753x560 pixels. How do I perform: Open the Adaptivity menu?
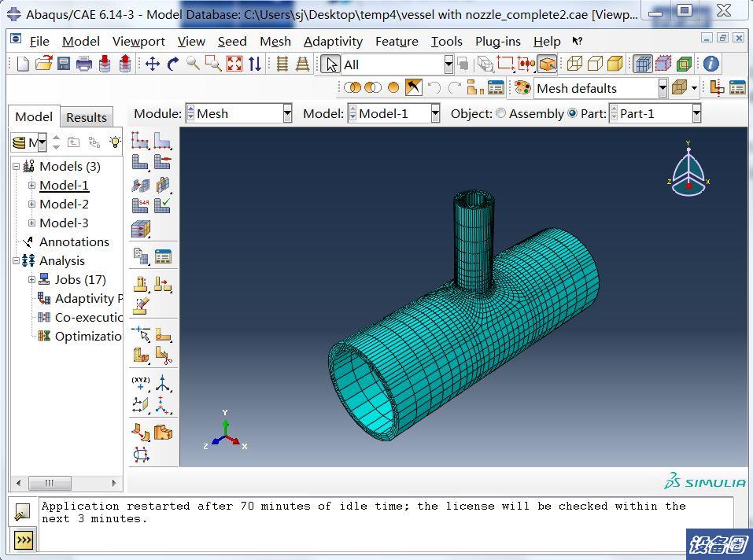pos(333,42)
